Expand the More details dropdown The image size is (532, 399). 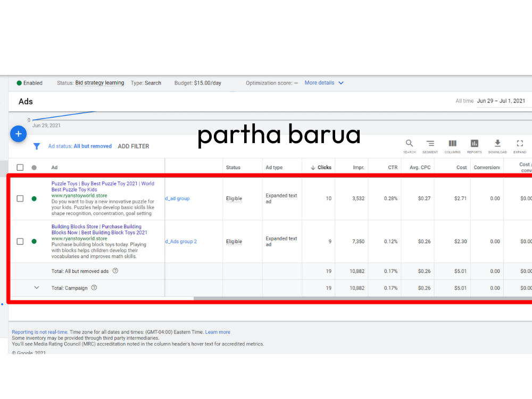point(324,83)
